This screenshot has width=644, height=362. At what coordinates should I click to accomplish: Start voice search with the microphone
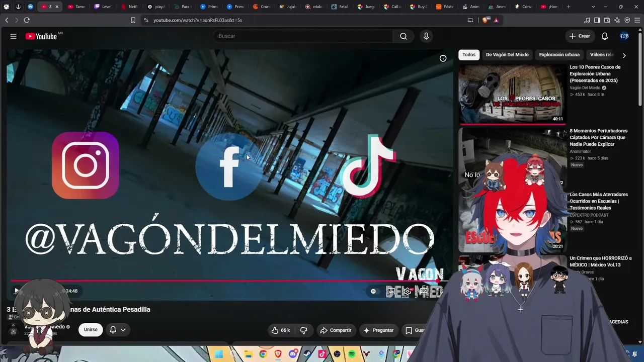[426, 36]
